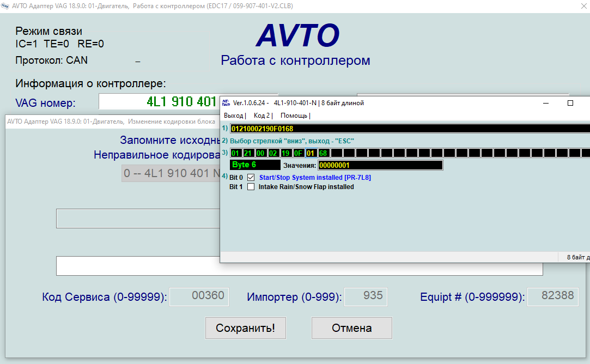Open the Выход menu
Image resolution: width=590 pixels, height=364 pixels.
coord(234,116)
